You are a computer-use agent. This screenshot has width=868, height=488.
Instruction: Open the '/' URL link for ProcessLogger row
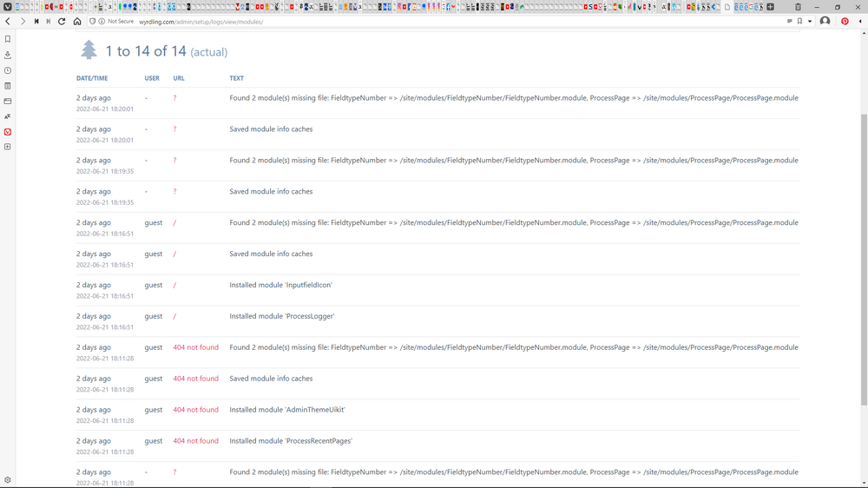pos(174,316)
